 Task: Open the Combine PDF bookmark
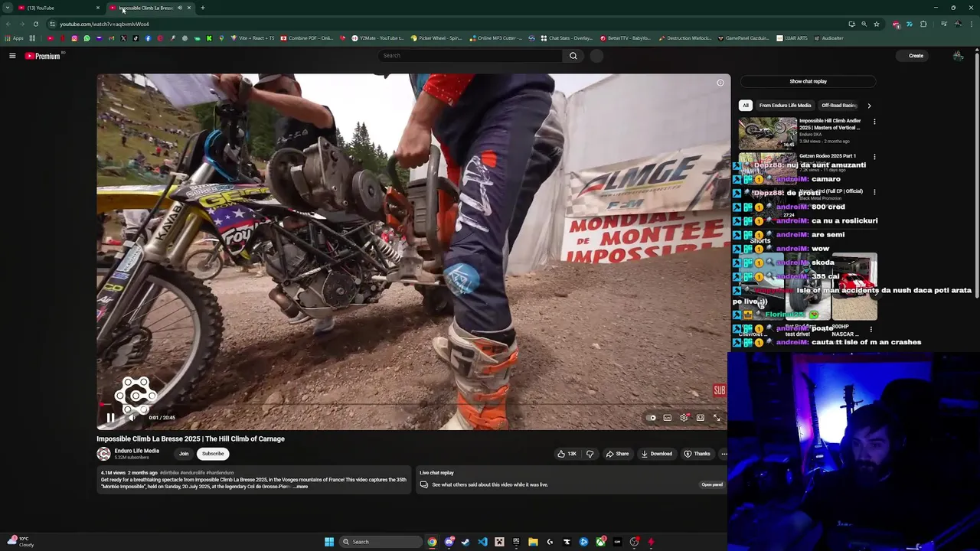(307, 38)
